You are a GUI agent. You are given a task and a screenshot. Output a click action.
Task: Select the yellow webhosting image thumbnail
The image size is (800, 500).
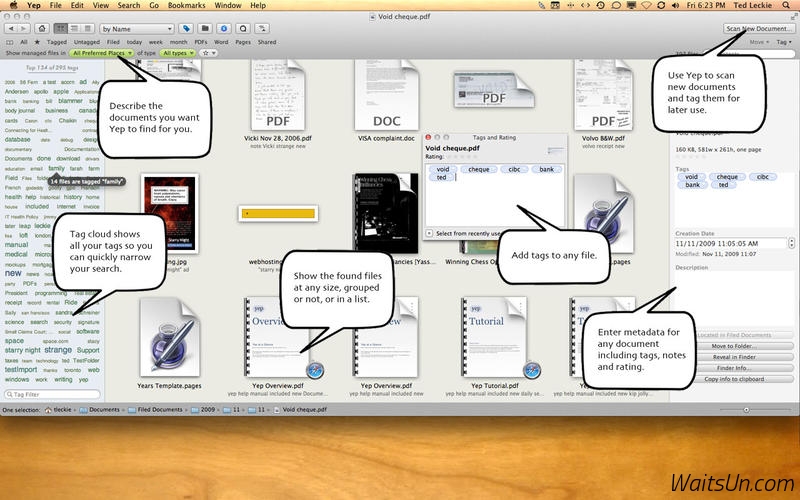click(278, 214)
